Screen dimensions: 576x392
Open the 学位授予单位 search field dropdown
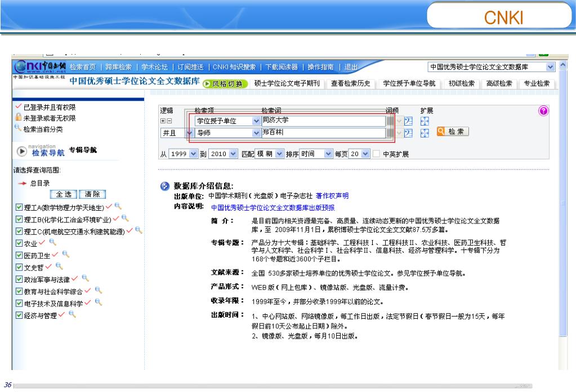click(256, 121)
